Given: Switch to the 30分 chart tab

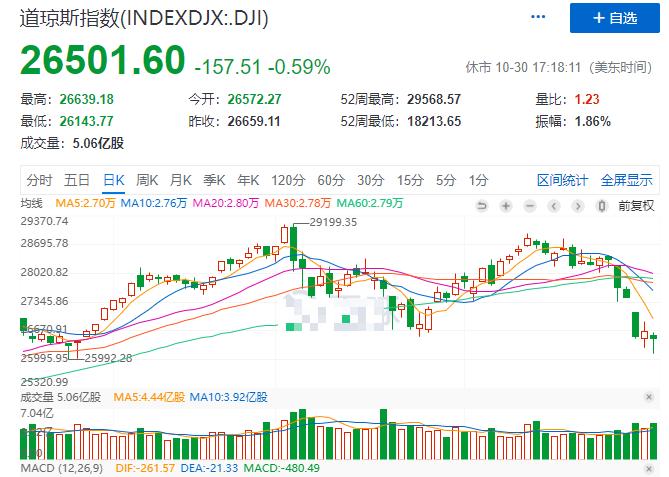Looking at the screenshot, I should point(370,180).
